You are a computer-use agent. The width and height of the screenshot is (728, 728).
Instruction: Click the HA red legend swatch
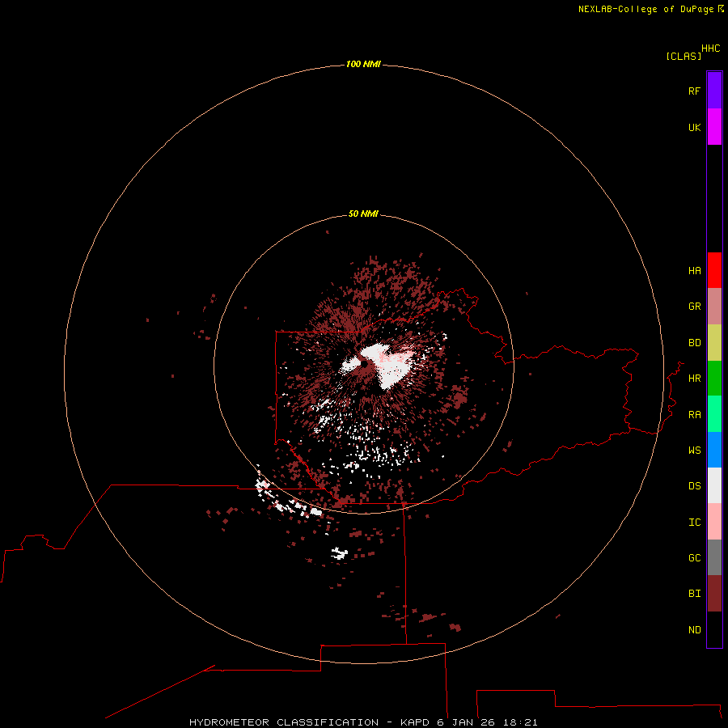714,270
